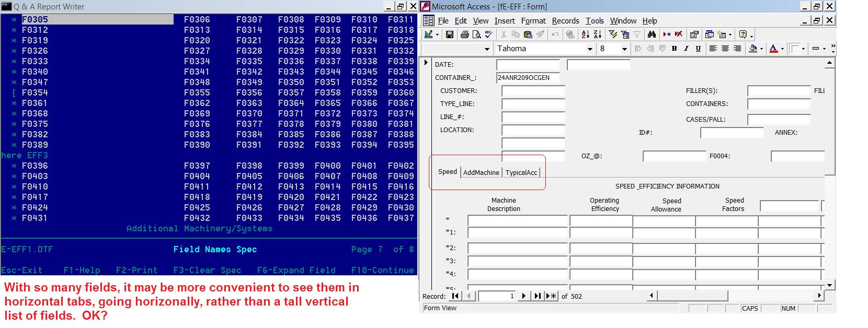
Task: Select the Format Painter brush icon
Action: click(540, 34)
